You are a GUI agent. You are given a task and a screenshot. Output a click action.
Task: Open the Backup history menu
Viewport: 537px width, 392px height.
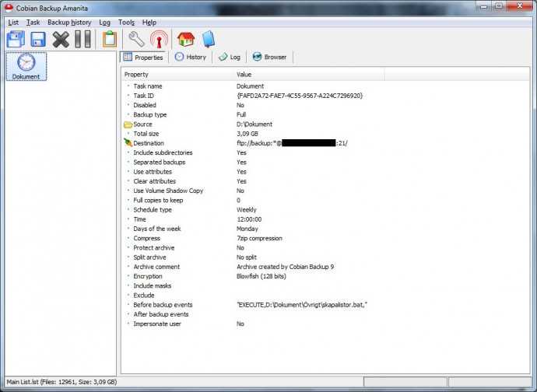(x=69, y=23)
